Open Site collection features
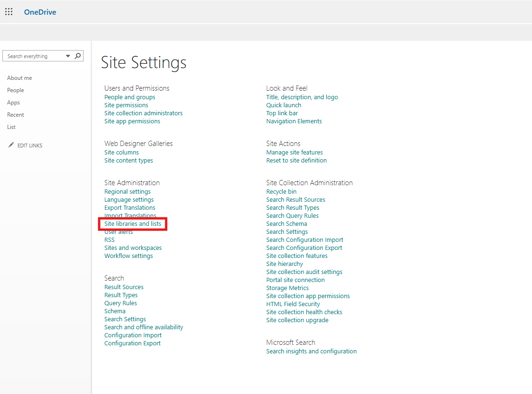This screenshot has width=532, height=394. pos(297,256)
